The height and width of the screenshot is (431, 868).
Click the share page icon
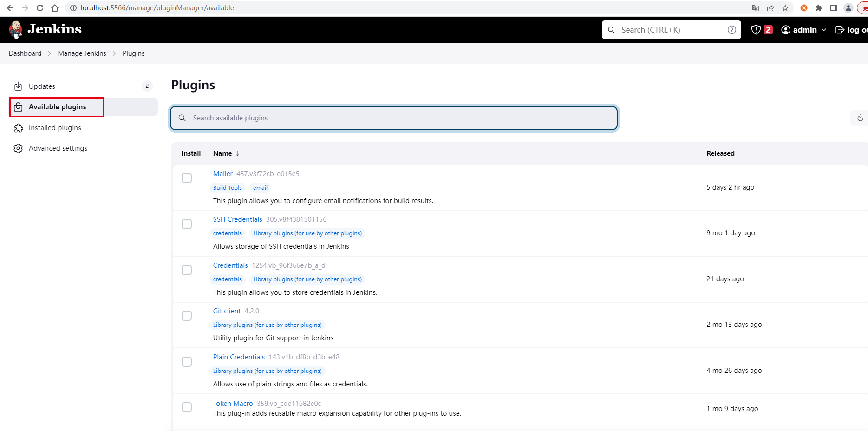(x=770, y=8)
